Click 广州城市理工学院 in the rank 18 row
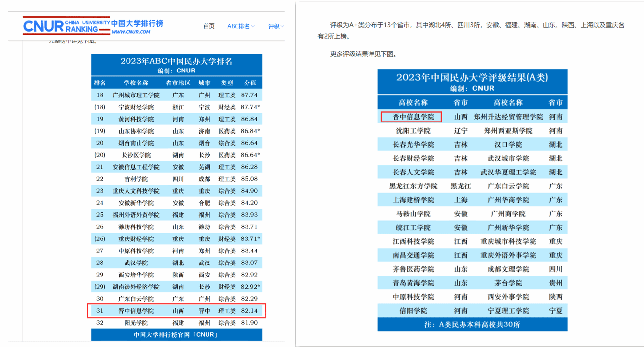Image resolution: width=644 pixels, height=347 pixels. click(x=136, y=95)
